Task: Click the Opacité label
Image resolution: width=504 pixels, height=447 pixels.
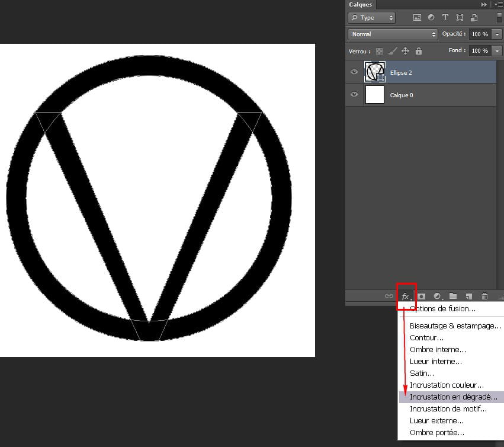Action: tap(454, 34)
